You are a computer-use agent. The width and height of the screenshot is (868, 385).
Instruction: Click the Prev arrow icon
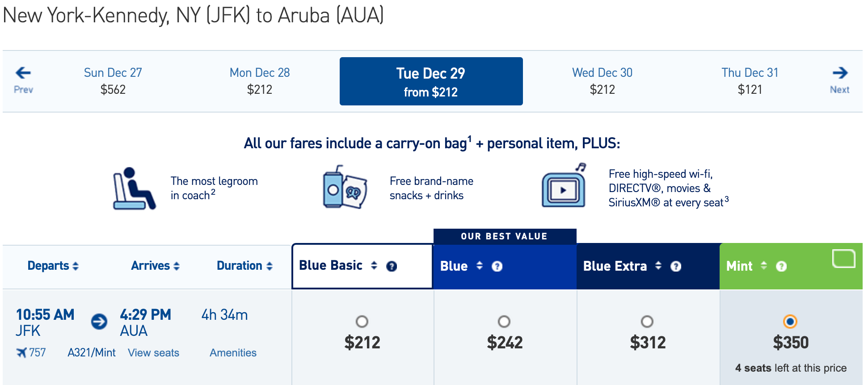pyautogui.click(x=23, y=73)
